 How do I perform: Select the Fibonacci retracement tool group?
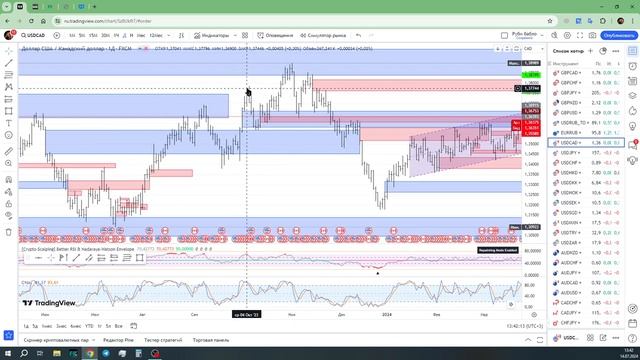9,75
